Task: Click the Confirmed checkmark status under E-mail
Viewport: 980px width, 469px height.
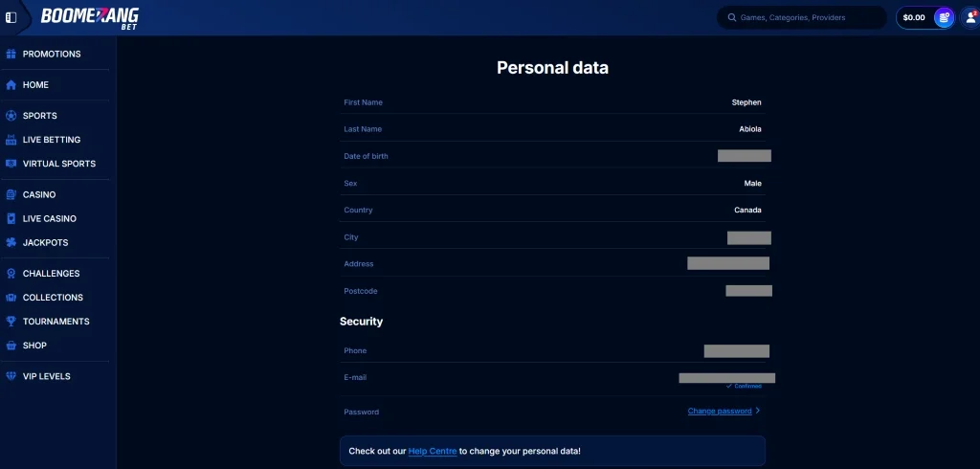Action: click(x=744, y=387)
